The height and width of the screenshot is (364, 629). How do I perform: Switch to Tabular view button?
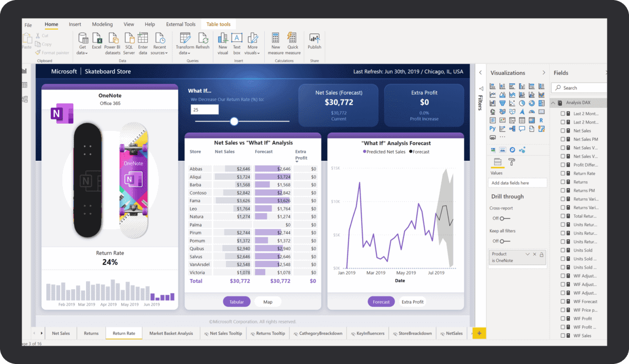click(x=236, y=302)
